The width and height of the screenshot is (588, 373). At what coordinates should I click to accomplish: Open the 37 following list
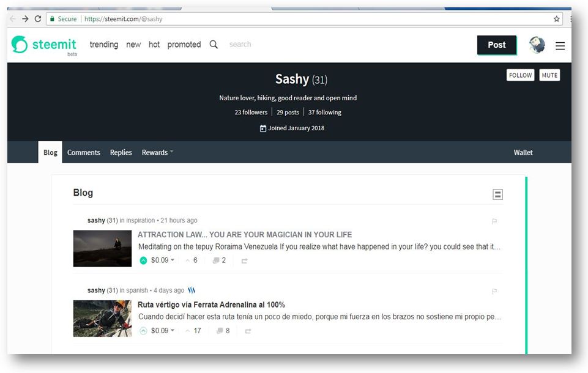[325, 112]
